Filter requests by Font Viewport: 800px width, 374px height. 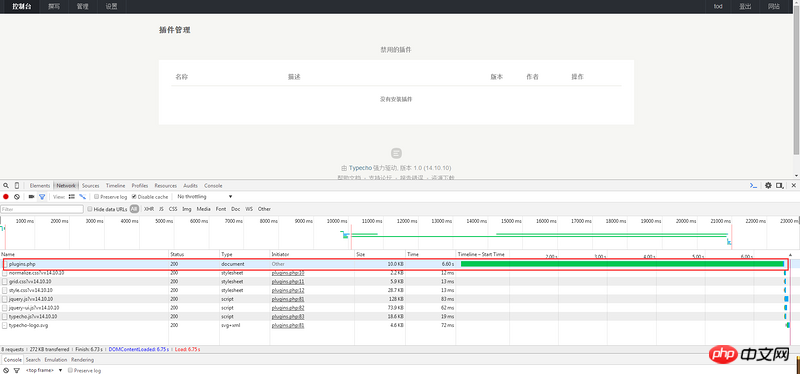point(221,209)
